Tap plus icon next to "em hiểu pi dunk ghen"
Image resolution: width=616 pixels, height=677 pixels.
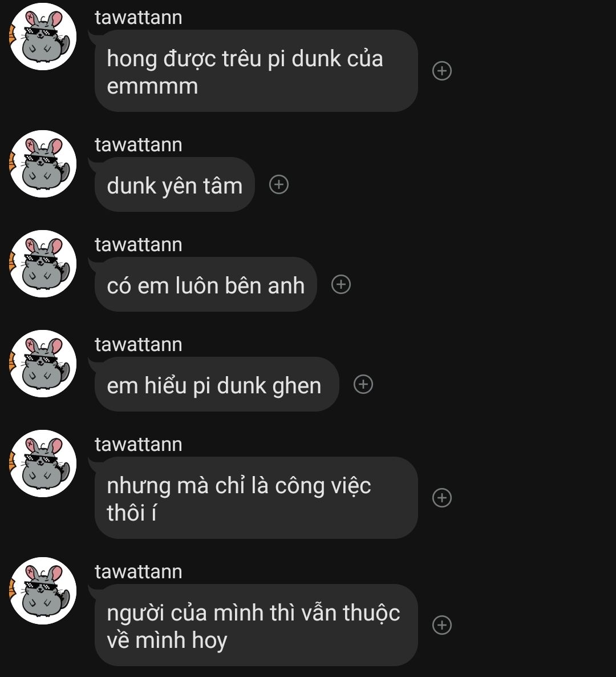tap(363, 384)
